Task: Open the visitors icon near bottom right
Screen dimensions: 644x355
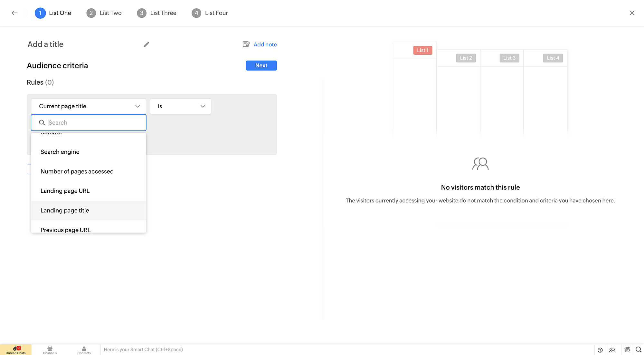Action: pos(612,350)
